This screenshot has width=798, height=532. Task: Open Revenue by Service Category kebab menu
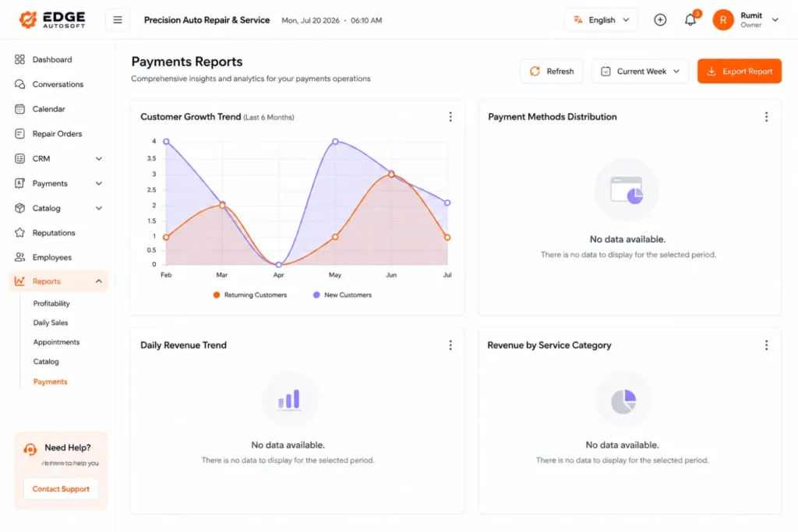pos(767,345)
